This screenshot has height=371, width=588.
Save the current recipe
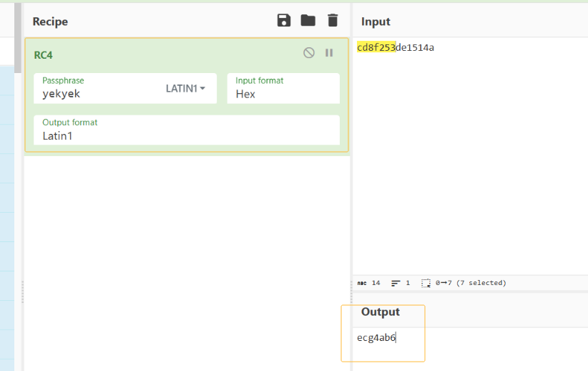click(284, 21)
